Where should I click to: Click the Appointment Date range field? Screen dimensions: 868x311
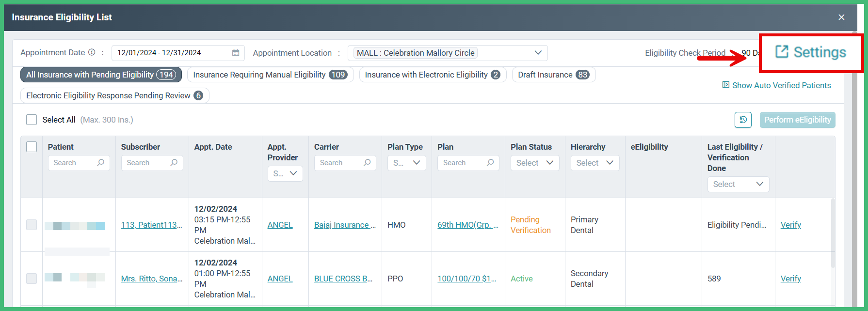[x=178, y=53]
